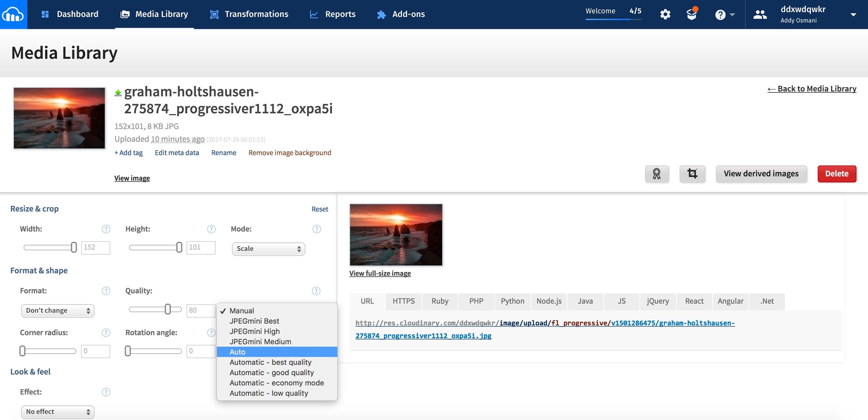Open the Mode Scale dropdown

pos(268,249)
